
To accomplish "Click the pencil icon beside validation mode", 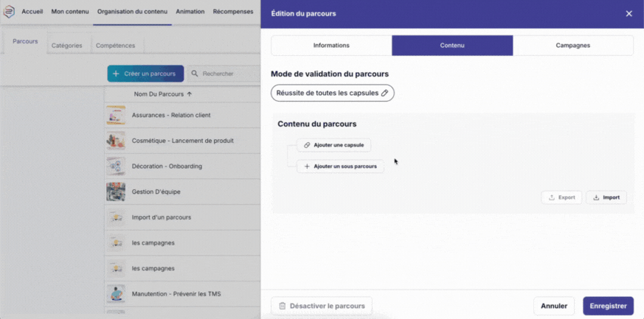I will coord(384,94).
